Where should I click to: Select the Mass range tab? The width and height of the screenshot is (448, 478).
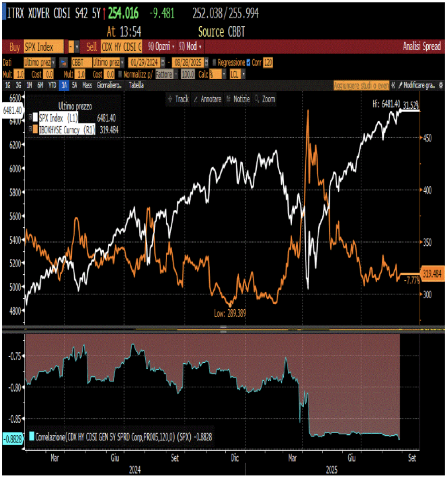click(x=87, y=85)
